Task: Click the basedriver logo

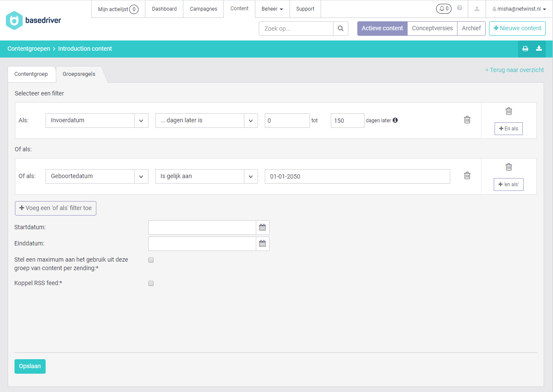Action: click(x=33, y=20)
